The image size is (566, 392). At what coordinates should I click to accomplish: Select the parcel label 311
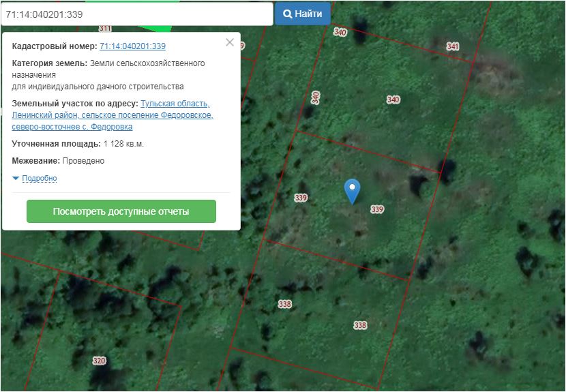pyautogui.click(x=105, y=29)
